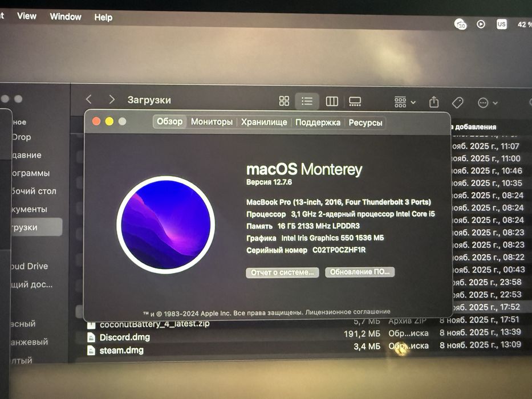Switch Finder to gallery view

click(355, 101)
